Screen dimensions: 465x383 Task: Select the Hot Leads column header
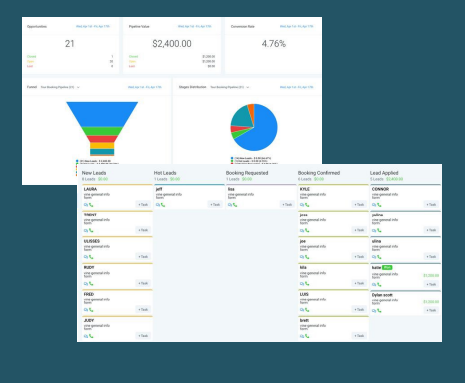(x=165, y=173)
